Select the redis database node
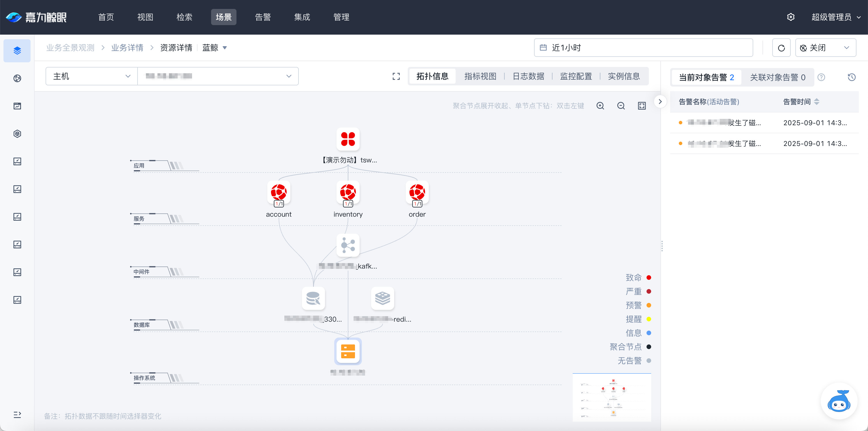The width and height of the screenshot is (868, 431). (382, 298)
